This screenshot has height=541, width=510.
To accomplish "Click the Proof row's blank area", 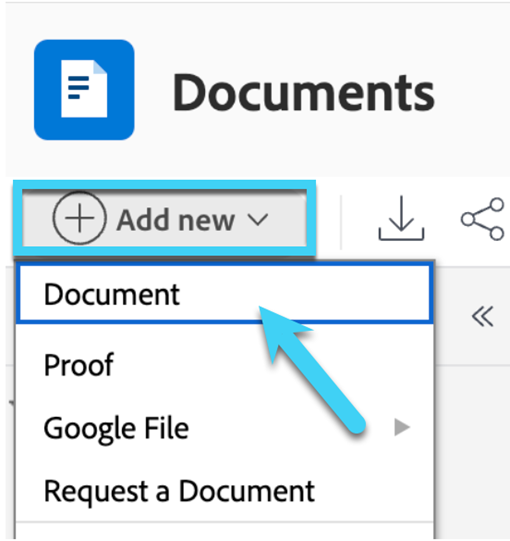I will point(269,364).
